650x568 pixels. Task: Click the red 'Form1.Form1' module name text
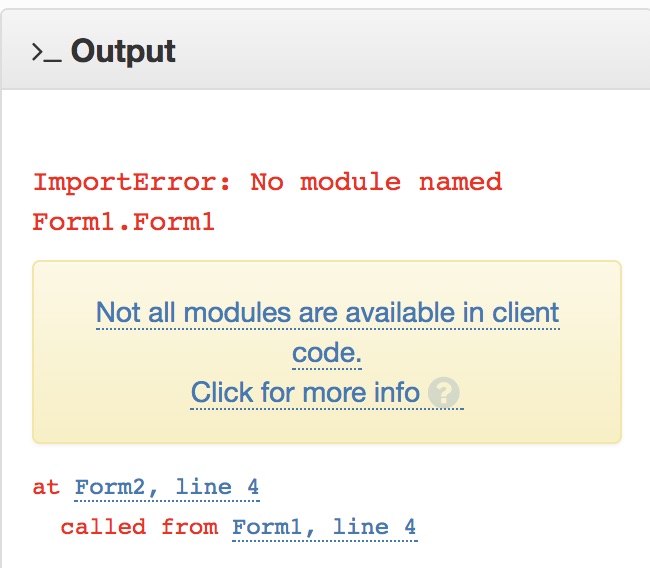pos(124,222)
